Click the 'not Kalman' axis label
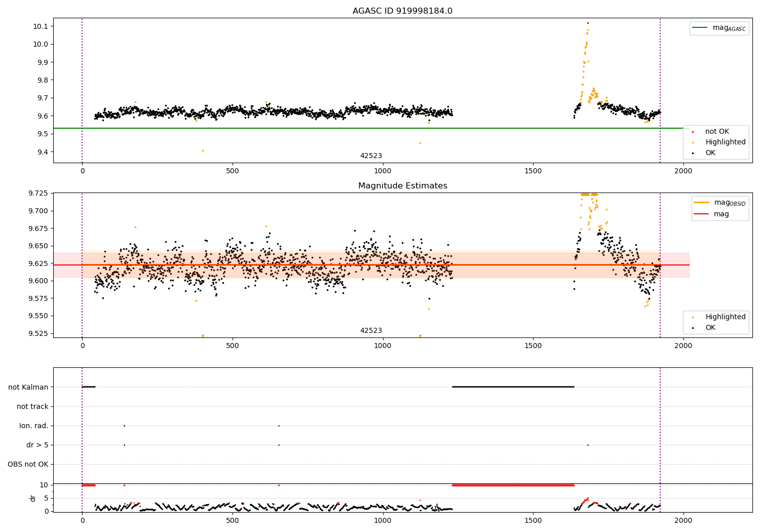 [x=28, y=388]
